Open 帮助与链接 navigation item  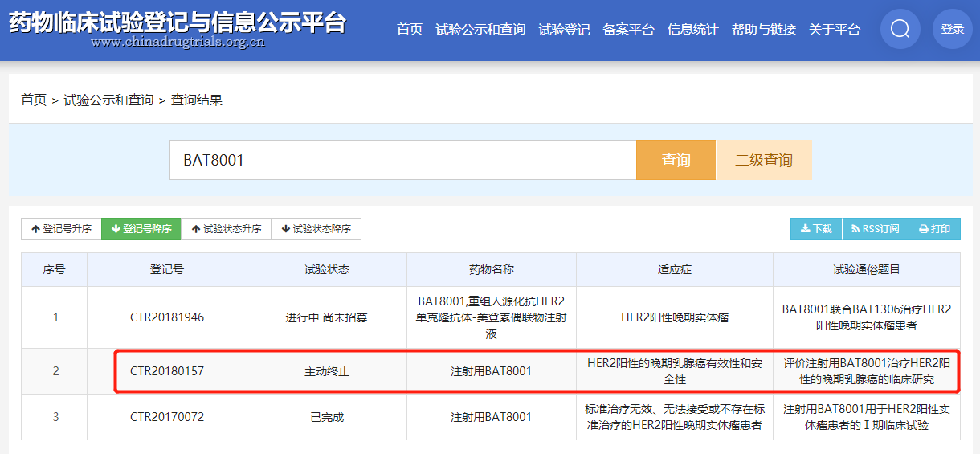pos(763,30)
